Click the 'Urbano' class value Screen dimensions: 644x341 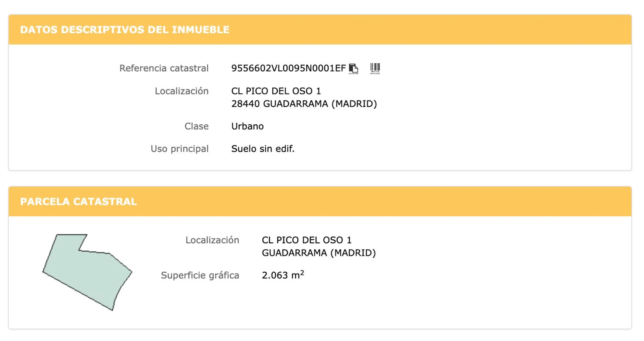247,126
